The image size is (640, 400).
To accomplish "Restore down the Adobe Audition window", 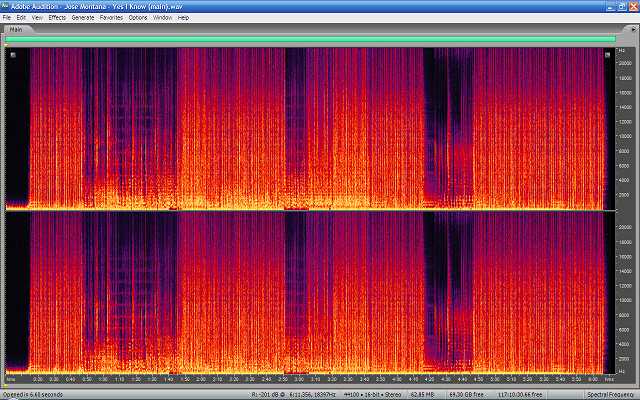I will pyautogui.click(x=622, y=7).
